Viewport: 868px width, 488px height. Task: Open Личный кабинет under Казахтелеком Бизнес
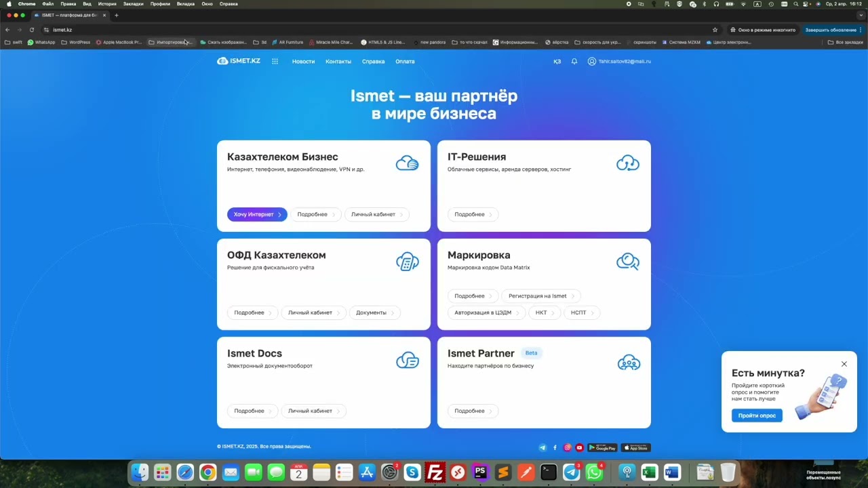376,214
